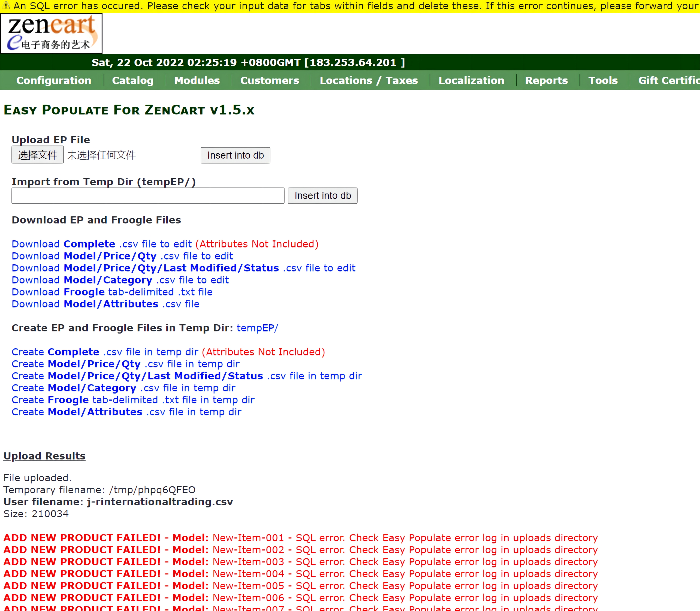Click the 选择文件 choose file button
Viewport: 700px width, 611px height.
[38, 155]
